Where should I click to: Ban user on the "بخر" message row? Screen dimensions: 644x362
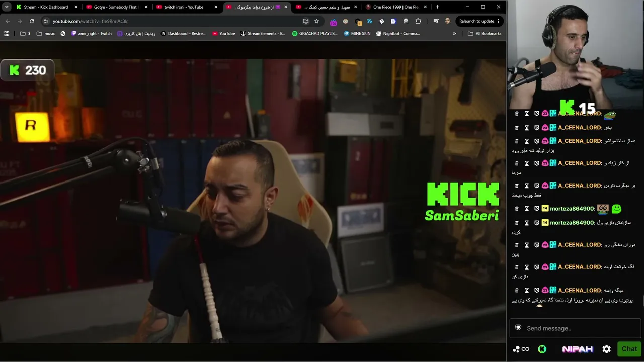(537, 128)
